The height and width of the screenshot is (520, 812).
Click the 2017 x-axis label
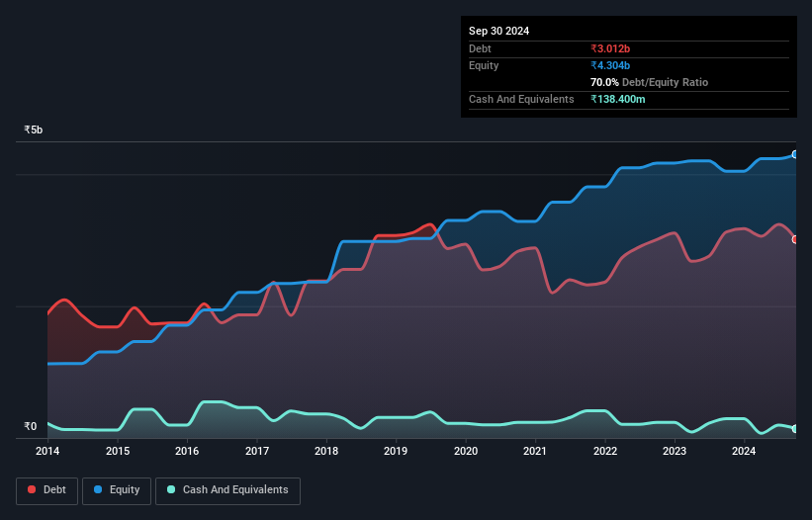click(x=257, y=451)
